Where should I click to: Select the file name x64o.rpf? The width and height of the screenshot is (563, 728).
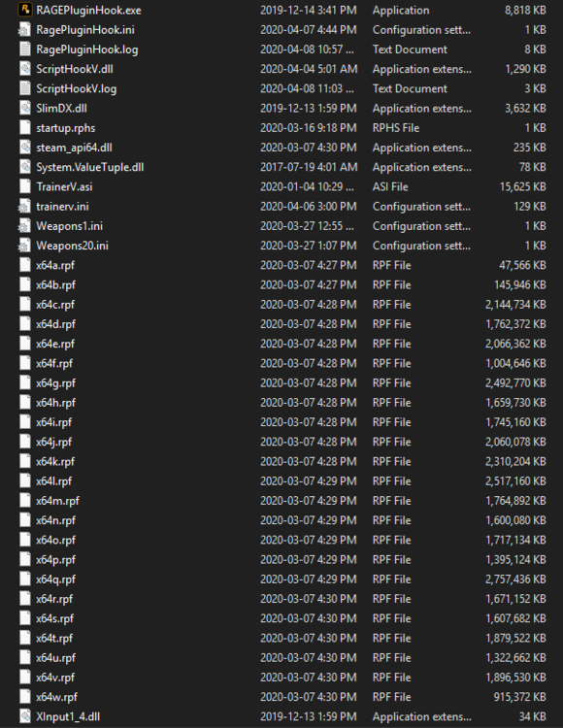tap(55, 540)
